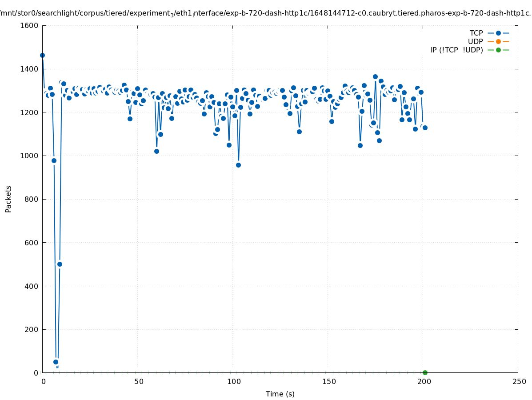Screen dimensions: 532x400
Task: Toggle the UDP series via its legend label
Action: [475, 41]
